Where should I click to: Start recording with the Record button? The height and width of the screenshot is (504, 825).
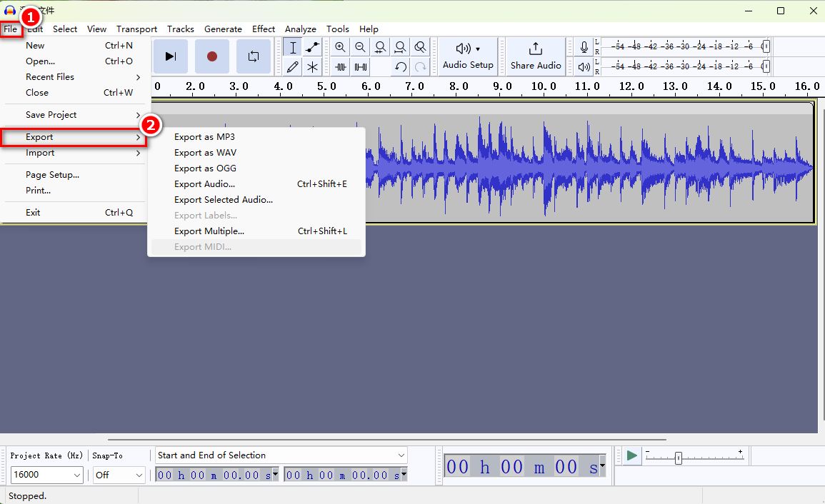(x=212, y=56)
